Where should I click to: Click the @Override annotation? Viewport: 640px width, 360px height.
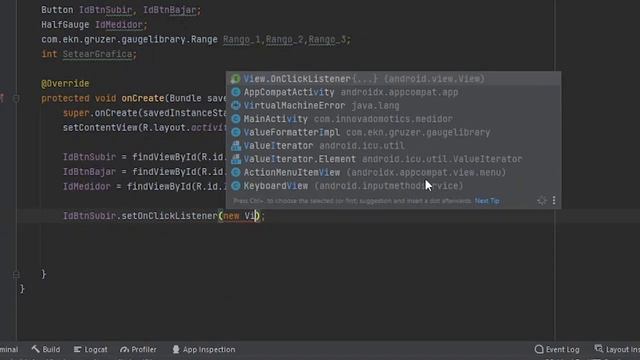[x=65, y=84]
